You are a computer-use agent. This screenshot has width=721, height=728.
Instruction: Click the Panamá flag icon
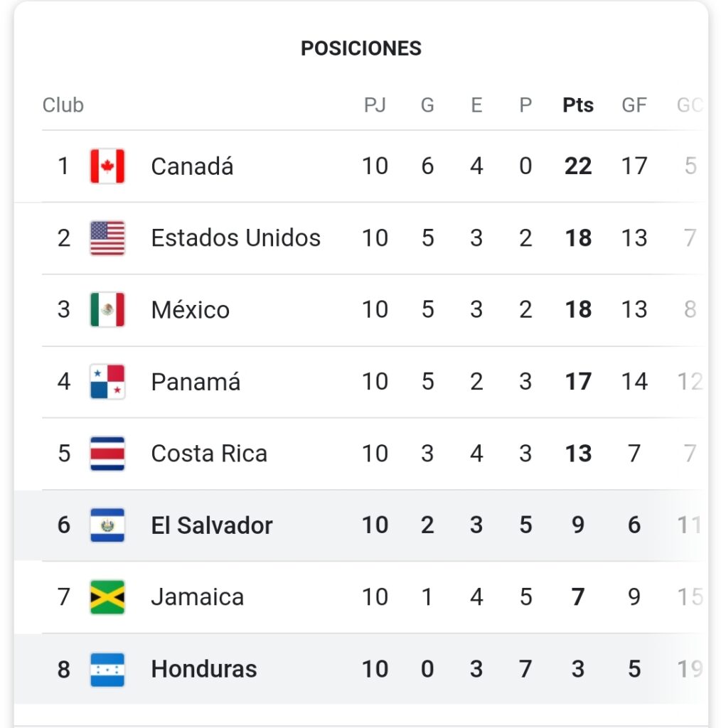pyautogui.click(x=107, y=382)
